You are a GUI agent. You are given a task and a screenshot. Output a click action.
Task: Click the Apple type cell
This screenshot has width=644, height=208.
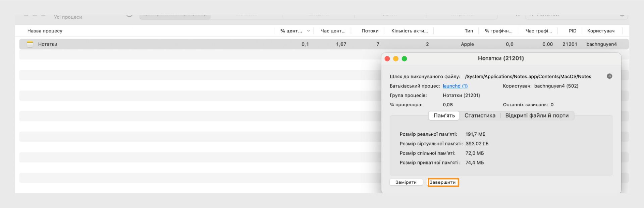467,44
